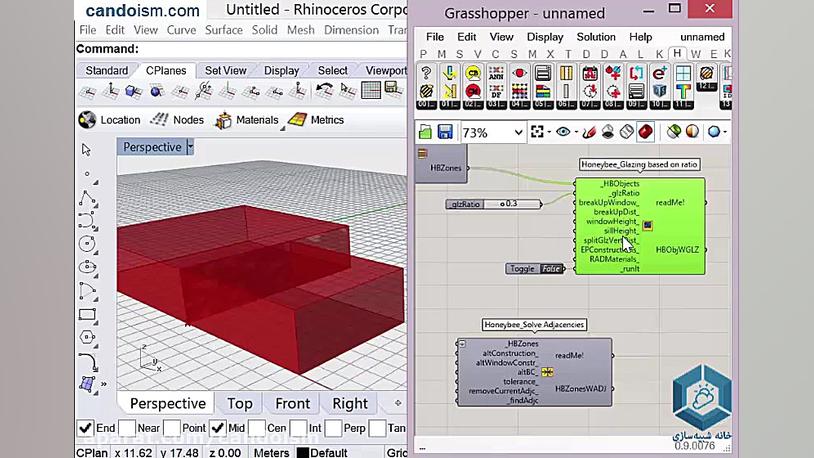Click the yellow CB cloud component icon
Image resolution: width=814 pixels, height=458 pixels.
[473, 73]
